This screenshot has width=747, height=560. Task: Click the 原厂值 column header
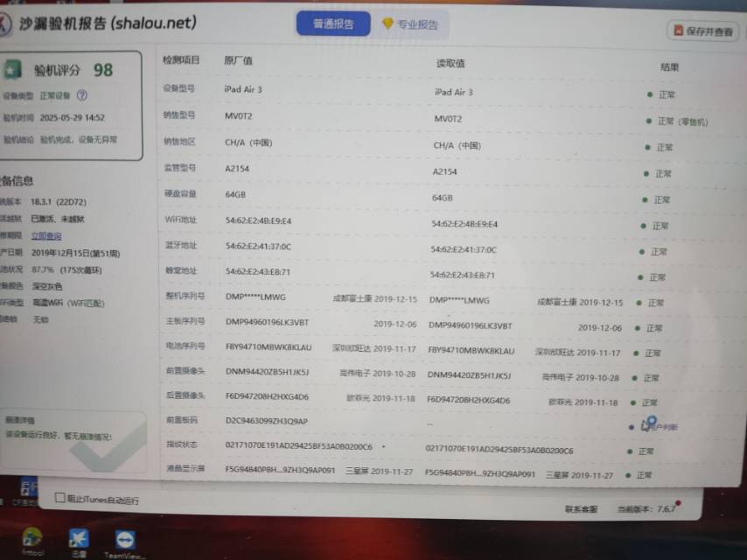coord(238,61)
